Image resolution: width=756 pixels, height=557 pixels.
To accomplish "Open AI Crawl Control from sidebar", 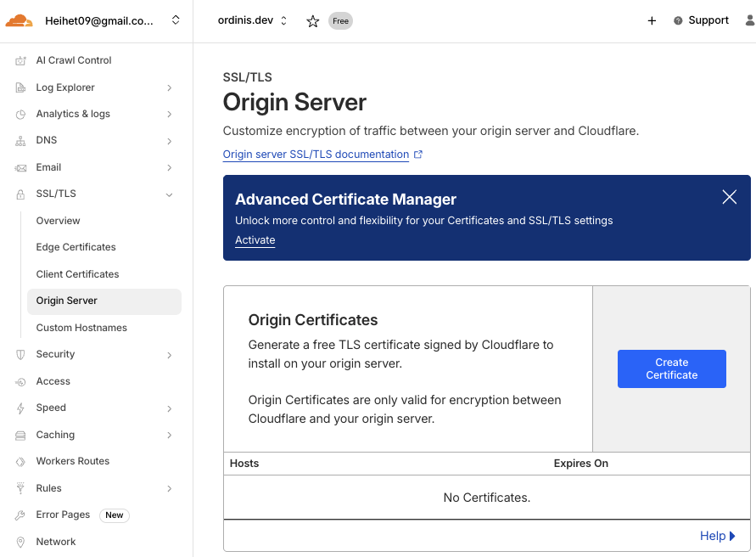I will tap(73, 60).
